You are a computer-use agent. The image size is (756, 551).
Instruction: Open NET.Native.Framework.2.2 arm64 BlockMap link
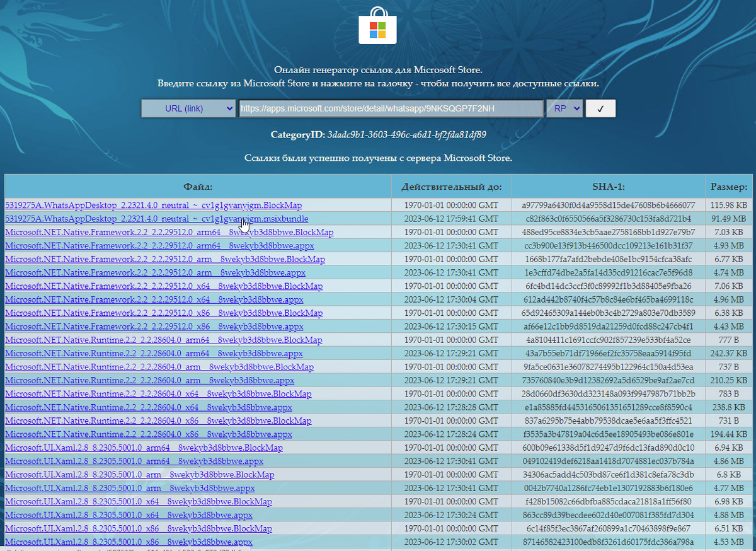point(169,232)
